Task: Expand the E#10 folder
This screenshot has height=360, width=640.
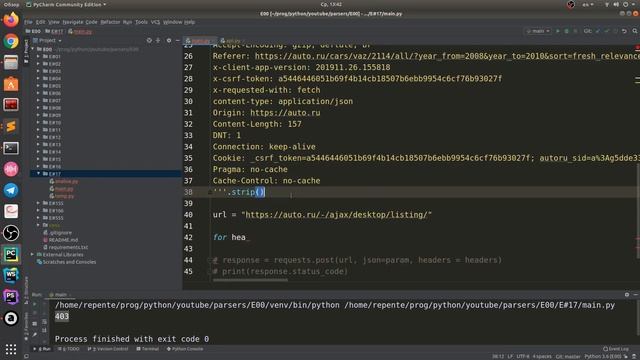Action: (x=39, y=122)
